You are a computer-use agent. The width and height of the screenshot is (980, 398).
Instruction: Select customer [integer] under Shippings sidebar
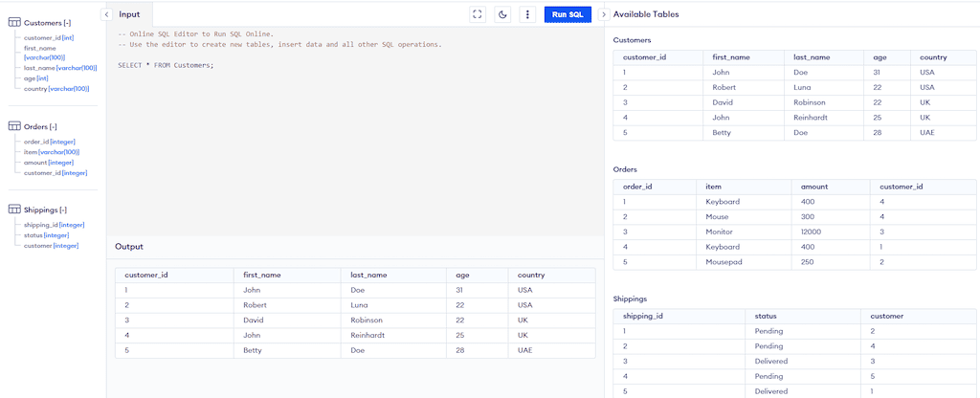tap(52, 246)
